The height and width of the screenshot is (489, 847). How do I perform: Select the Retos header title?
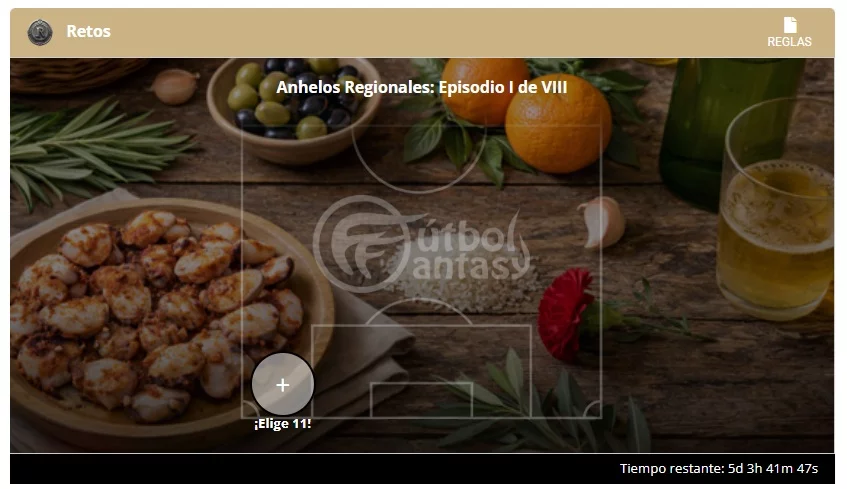point(88,31)
